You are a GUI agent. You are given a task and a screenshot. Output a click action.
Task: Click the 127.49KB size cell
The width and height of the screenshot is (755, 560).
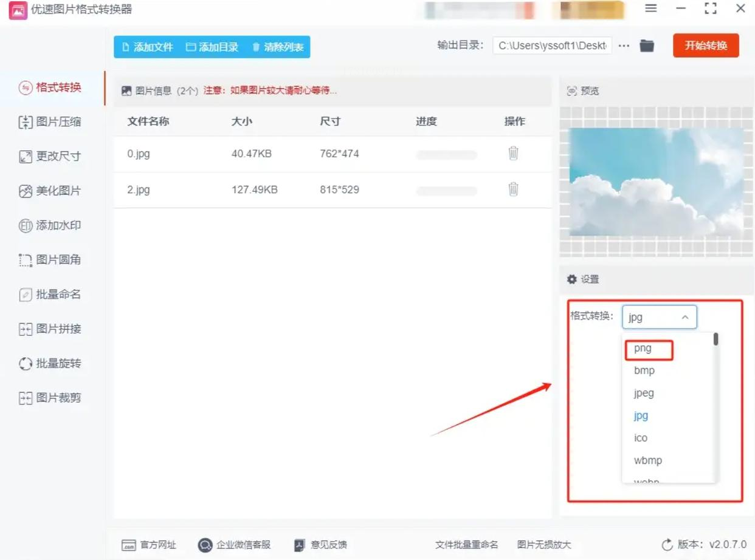(255, 190)
